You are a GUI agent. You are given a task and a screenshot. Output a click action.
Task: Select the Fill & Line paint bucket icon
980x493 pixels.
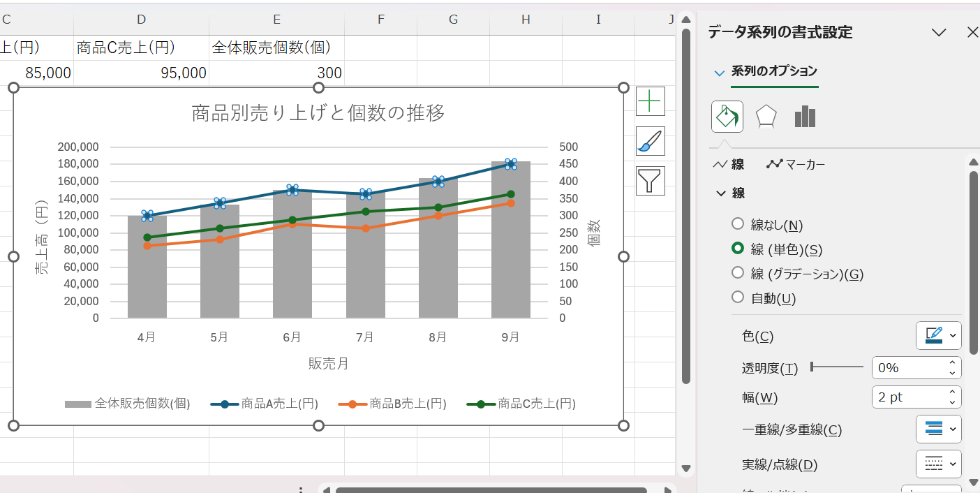point(727,117)
